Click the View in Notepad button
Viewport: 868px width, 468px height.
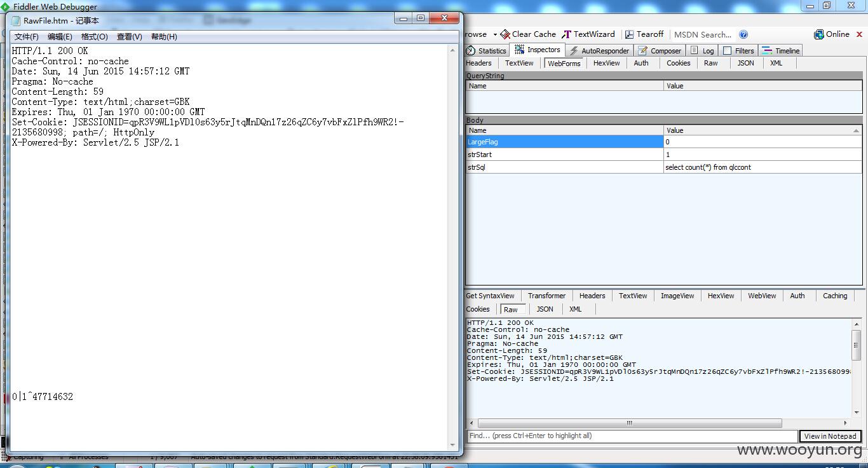tap(830, 436)
